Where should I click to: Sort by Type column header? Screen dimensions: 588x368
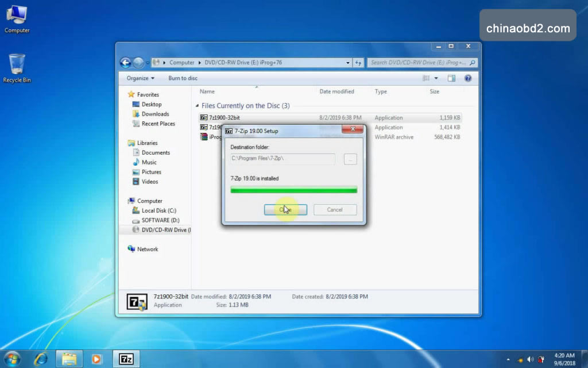click(381, 91)
